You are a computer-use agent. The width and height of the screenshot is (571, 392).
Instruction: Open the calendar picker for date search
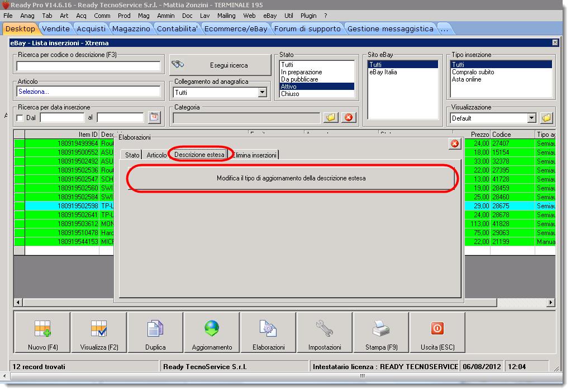point(154,118)
